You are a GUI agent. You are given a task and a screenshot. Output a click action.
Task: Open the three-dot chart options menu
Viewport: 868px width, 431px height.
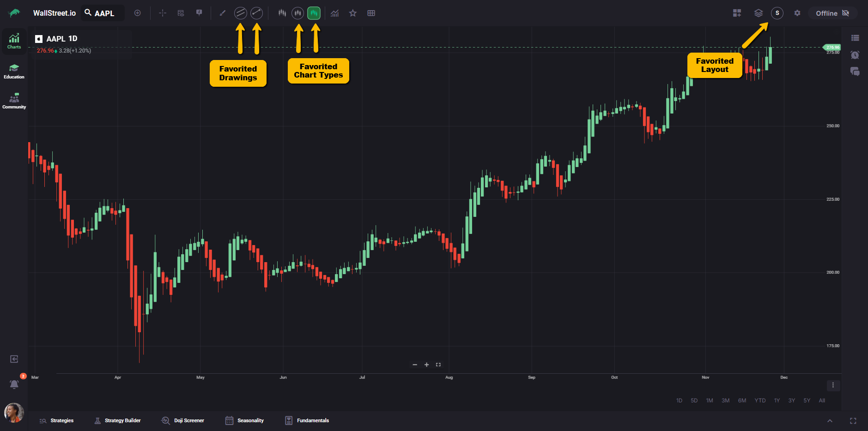coord(833,385)
